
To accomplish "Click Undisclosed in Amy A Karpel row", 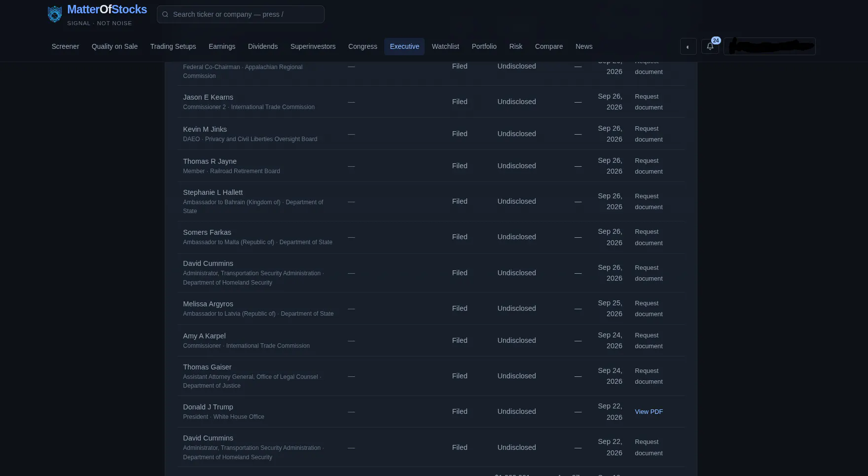I will [x=516, y=340].
